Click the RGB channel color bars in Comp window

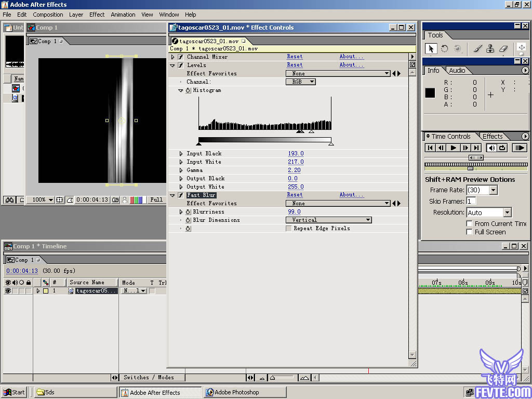click(x=137, y=200)
